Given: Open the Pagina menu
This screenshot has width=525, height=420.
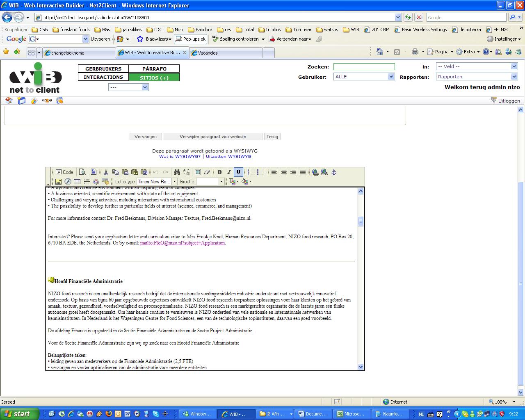Looking at the screenshot, I should 440,52.
